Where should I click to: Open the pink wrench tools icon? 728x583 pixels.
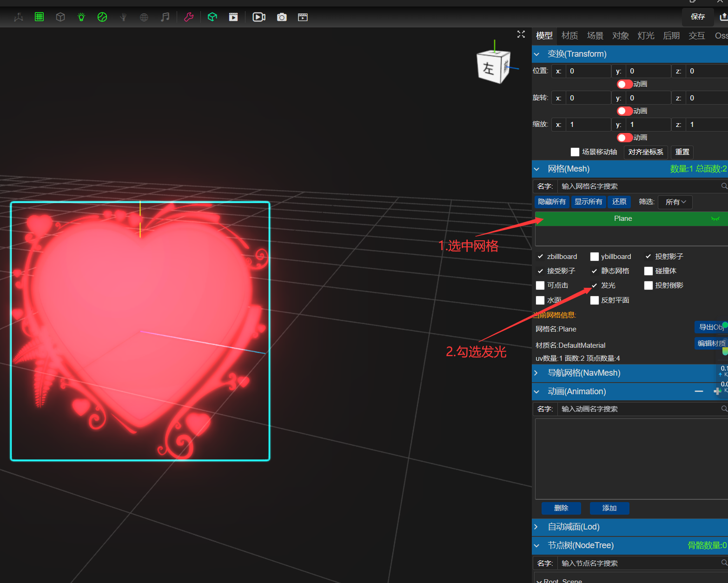click(x=189, y=17)
